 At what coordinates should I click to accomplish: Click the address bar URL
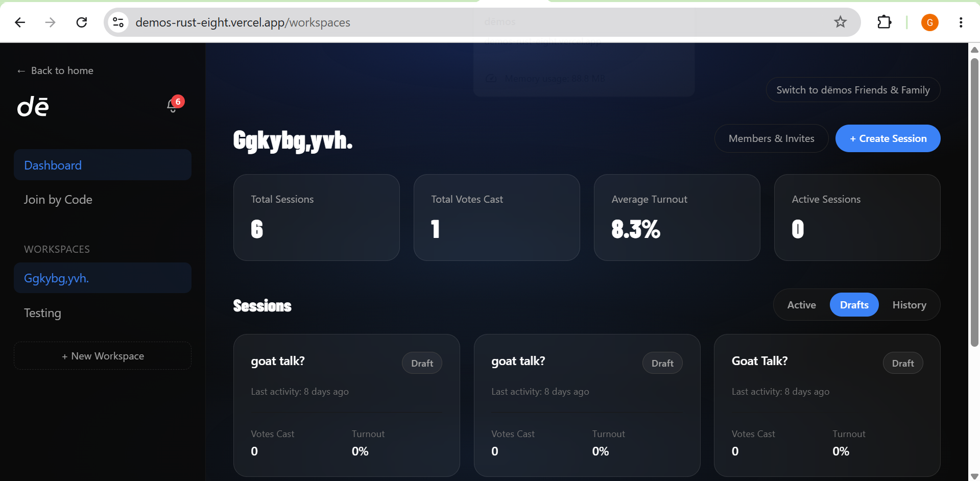pyautogui.click(x=243, y=22)
